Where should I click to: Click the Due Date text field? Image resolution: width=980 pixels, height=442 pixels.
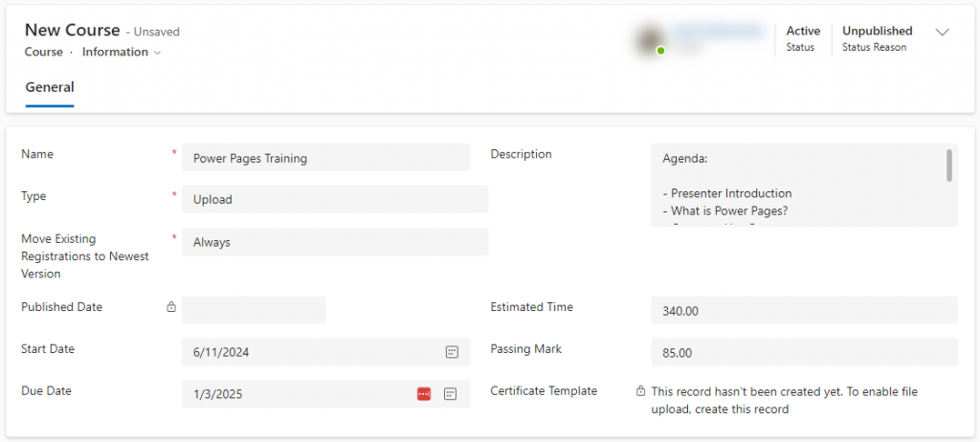[x=297, y=394]
